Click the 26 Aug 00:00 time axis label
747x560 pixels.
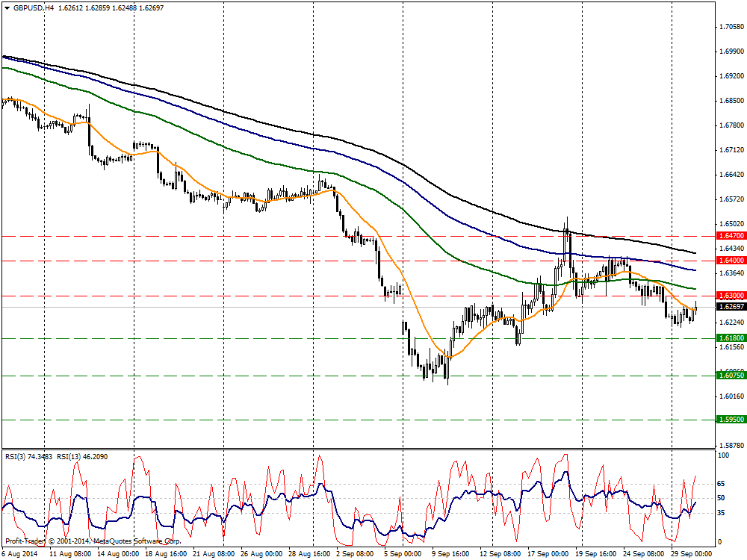tap(261, 554)
